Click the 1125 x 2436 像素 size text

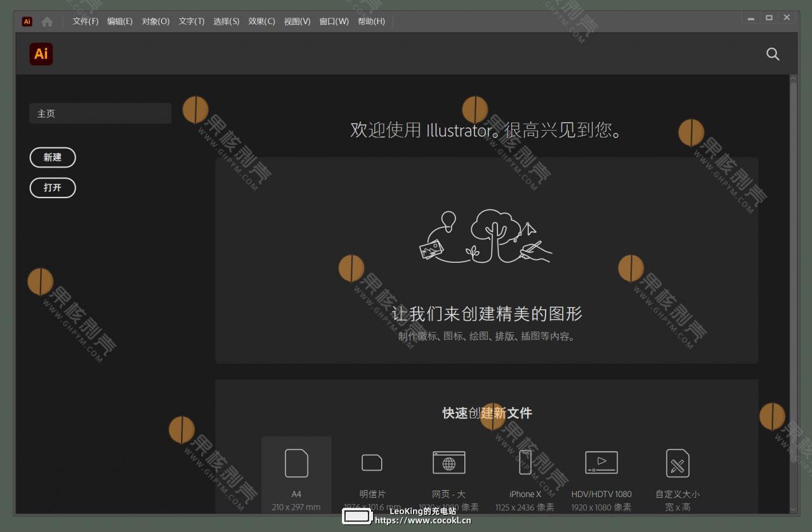(x=525, y=507)
